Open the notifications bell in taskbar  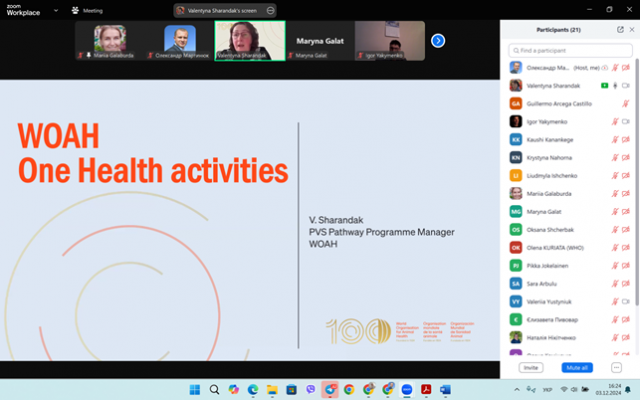[628, 390]
